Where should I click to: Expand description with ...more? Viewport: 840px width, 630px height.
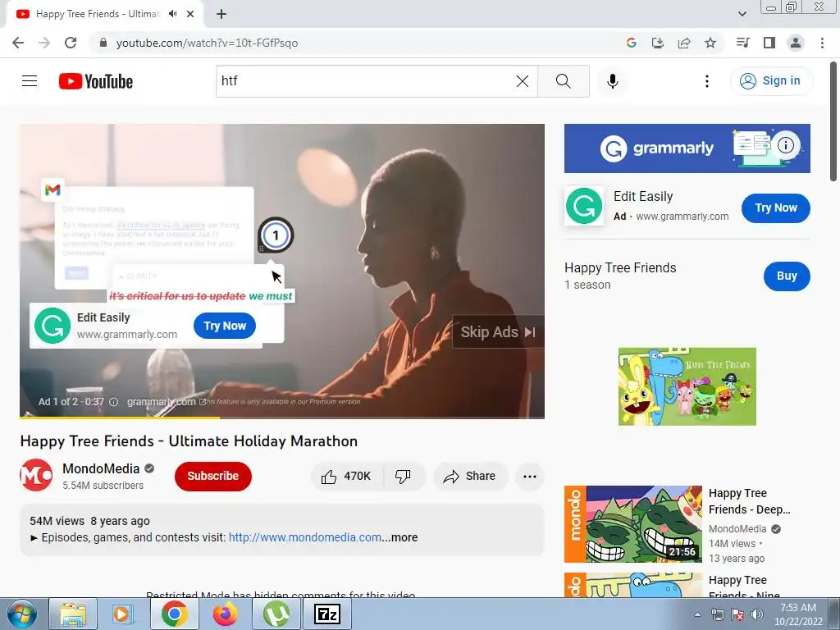[x=399, y=537]
